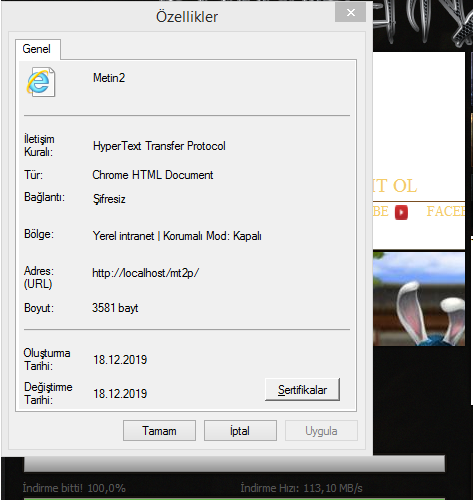Image resolution: width=473 pixels, height=500 pixels.
Task: Click the Internet Explorer document icon
Action: [x=41, y=82]
